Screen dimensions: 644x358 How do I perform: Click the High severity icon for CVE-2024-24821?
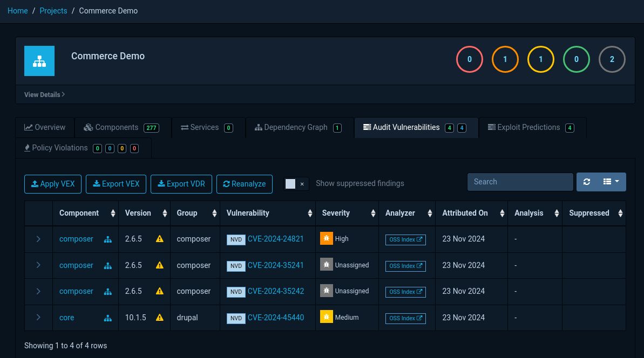[x=327, y=238]
